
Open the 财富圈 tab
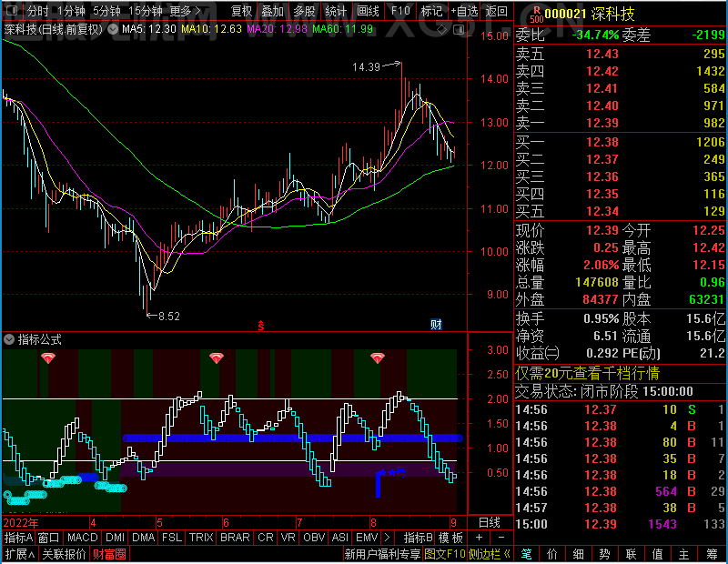click(109, 554)
